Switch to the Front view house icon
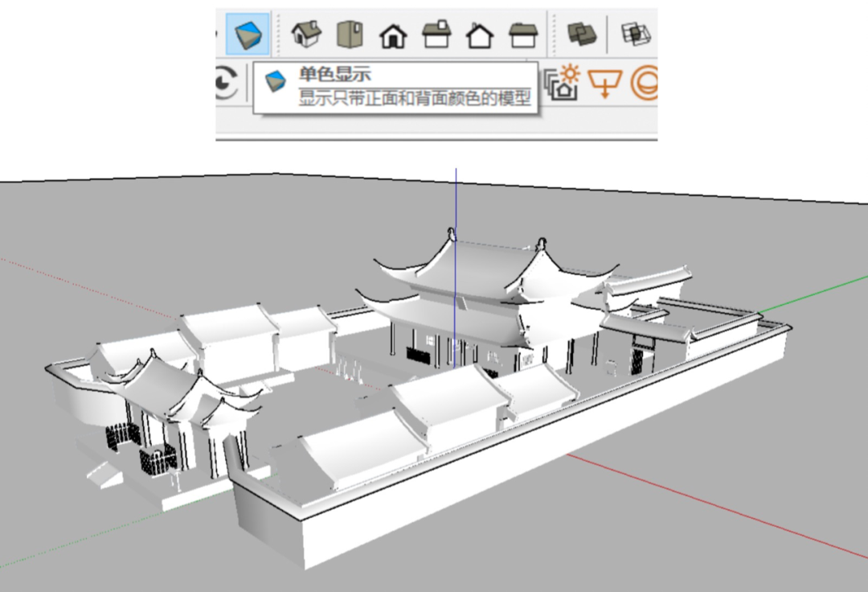The image size is (868, 592). click(393, 36)
